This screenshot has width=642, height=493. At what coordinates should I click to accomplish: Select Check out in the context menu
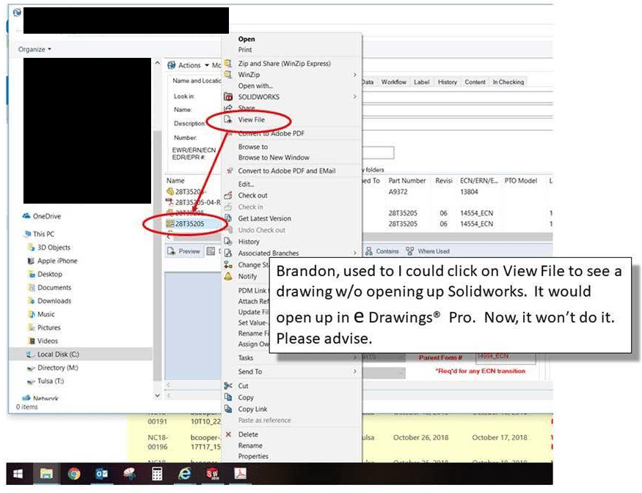[x=253, y=195]
